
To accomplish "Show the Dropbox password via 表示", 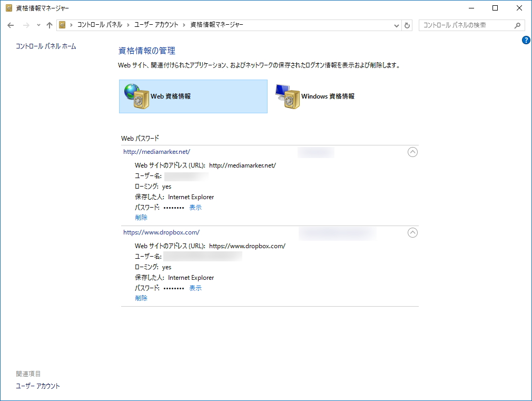I will (x=195, y=288).
